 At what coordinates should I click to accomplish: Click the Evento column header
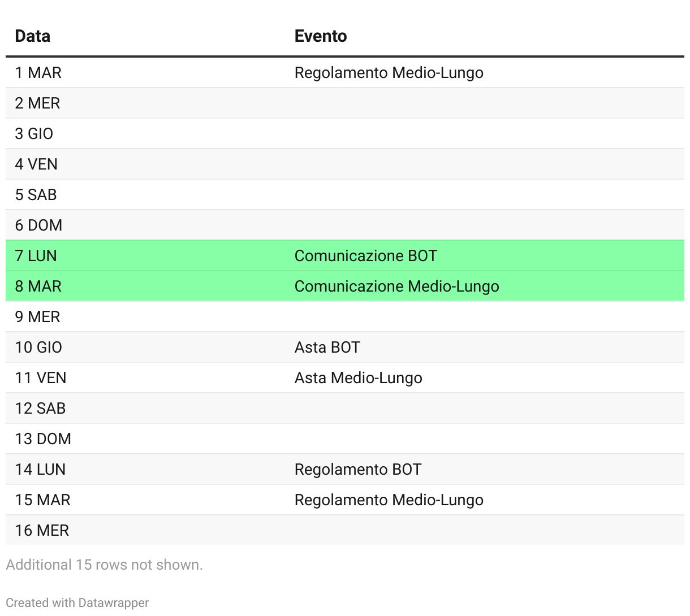[321, 36]
